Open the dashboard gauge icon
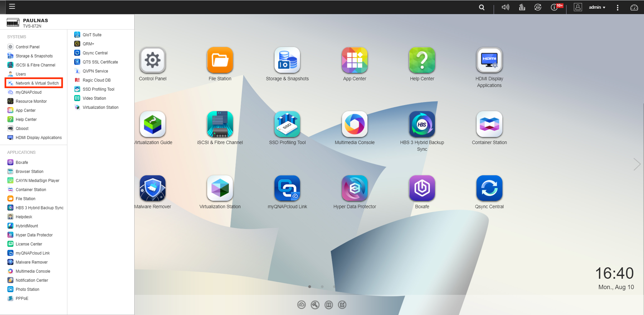Image resolution: width=644 pixels, height=315 pixels. tap(634, 7)
